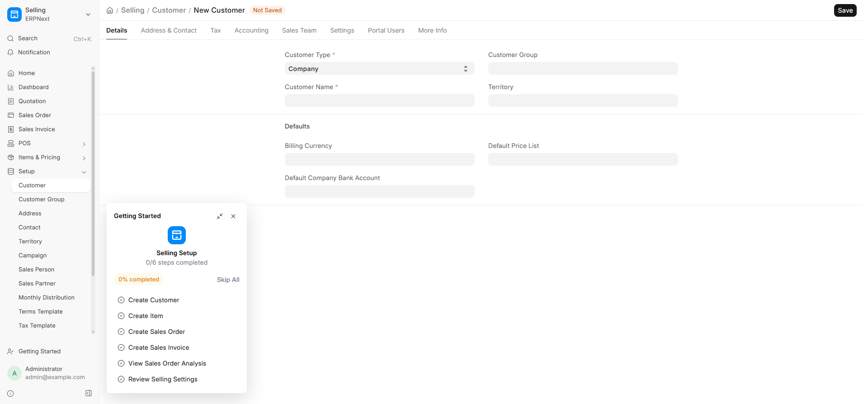The height and width of the screenshot is (404, 868).
Task: Switch to the Tax tab
Action: point(216,30)
